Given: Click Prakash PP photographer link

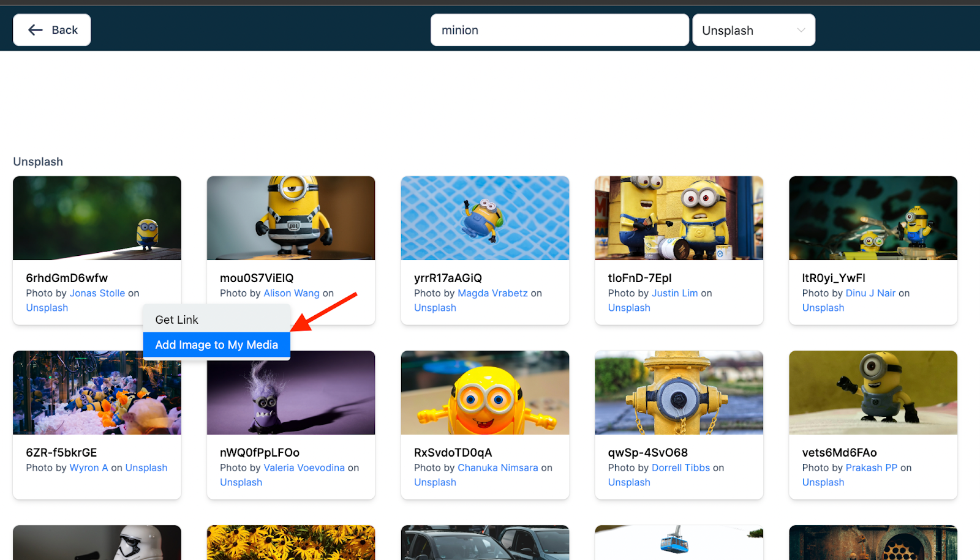Looking at the screenshot, I should [872, 467].
